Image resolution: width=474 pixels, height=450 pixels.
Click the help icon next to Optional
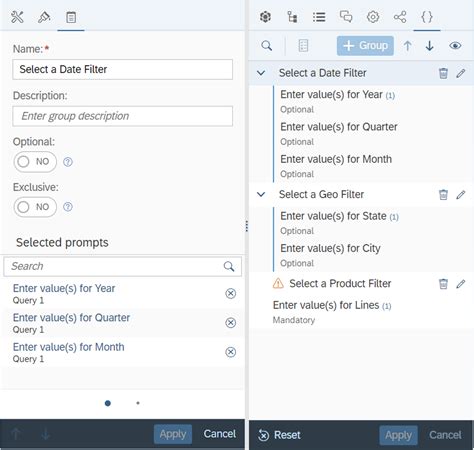68,162
